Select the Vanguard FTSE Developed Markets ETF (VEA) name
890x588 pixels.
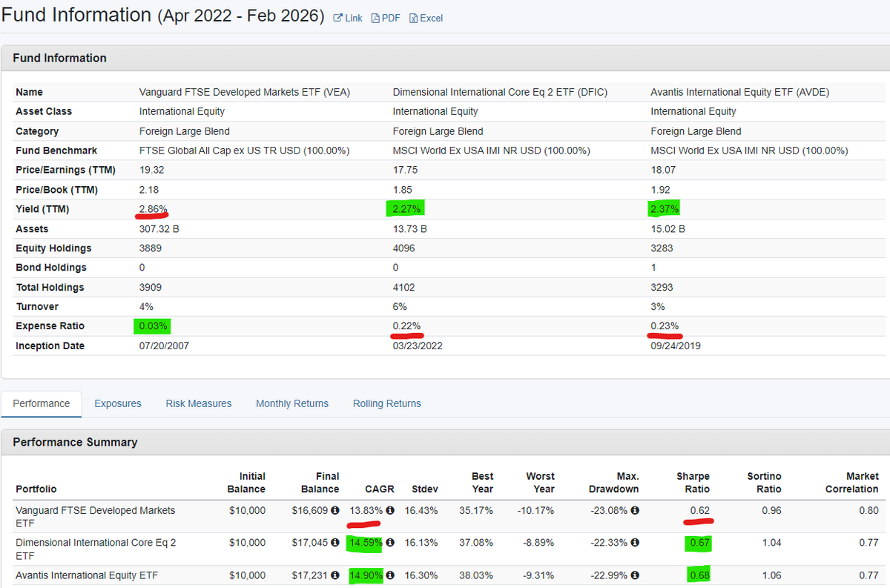click(245, 92)
